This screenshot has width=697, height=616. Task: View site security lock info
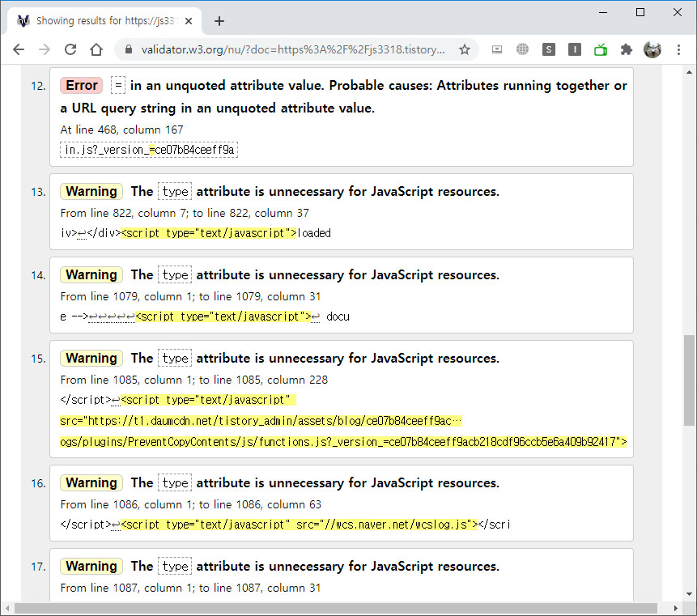click(x=129, y=49)
